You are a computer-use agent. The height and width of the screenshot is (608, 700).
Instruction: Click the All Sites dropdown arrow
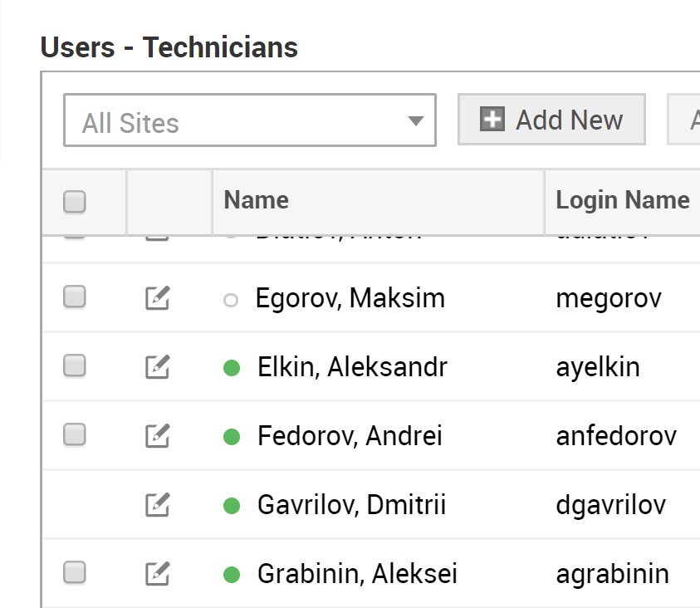click(x=416, y=121)
